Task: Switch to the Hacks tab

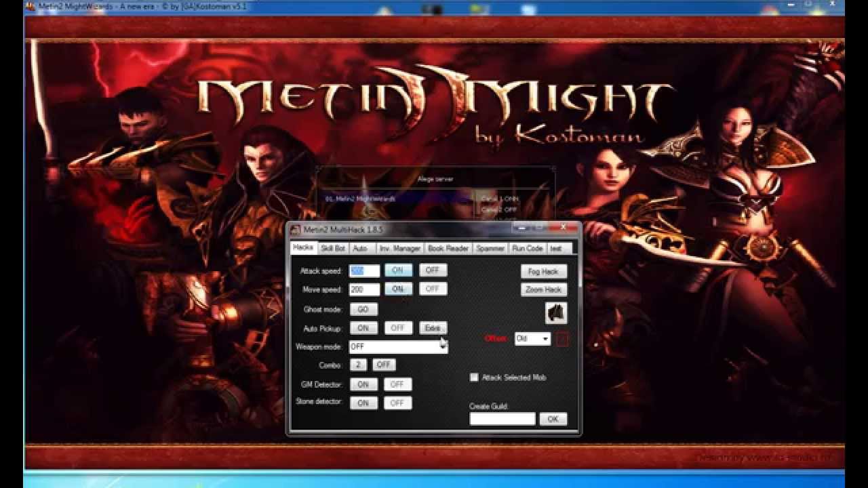Action: pos(303,248)
